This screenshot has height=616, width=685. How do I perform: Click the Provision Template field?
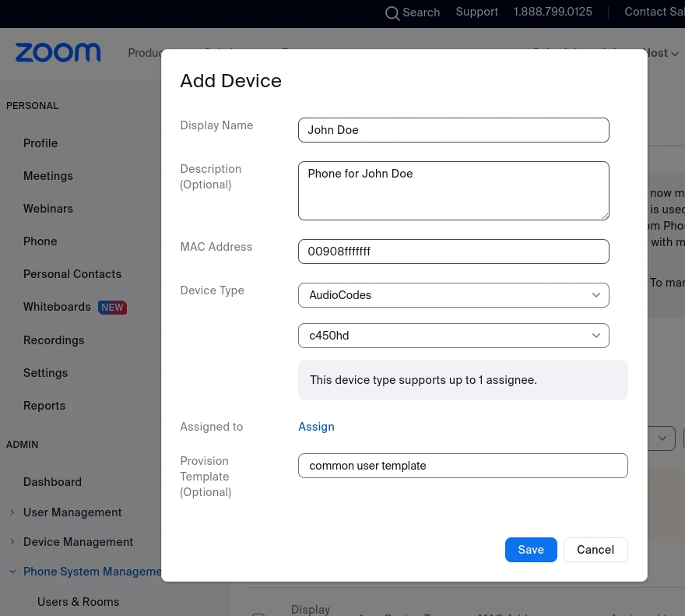click(462, 466)
